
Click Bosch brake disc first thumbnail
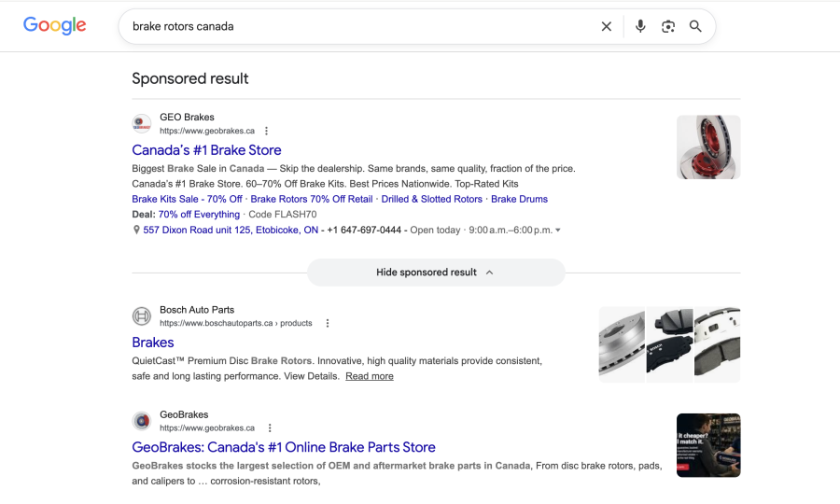point(622,344)
